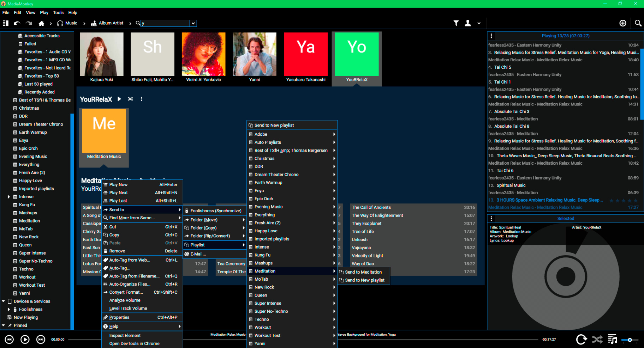This screenshot has height=348, width=644.
Task: Select E-Mail in Send to submenu
Action: 215,254
